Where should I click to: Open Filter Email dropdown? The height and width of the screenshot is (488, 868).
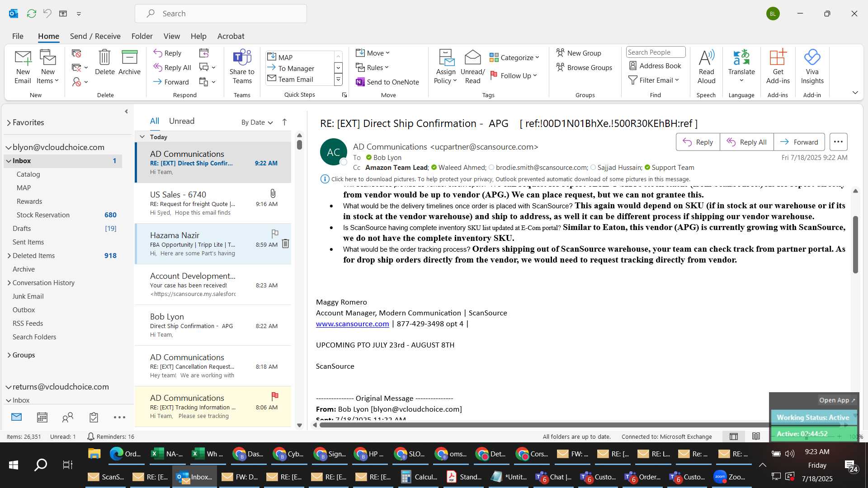click(x=654, y=80)
